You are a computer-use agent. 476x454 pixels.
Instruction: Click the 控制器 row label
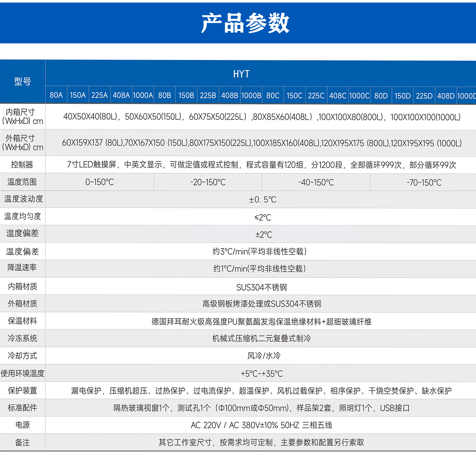pos(22,165)
